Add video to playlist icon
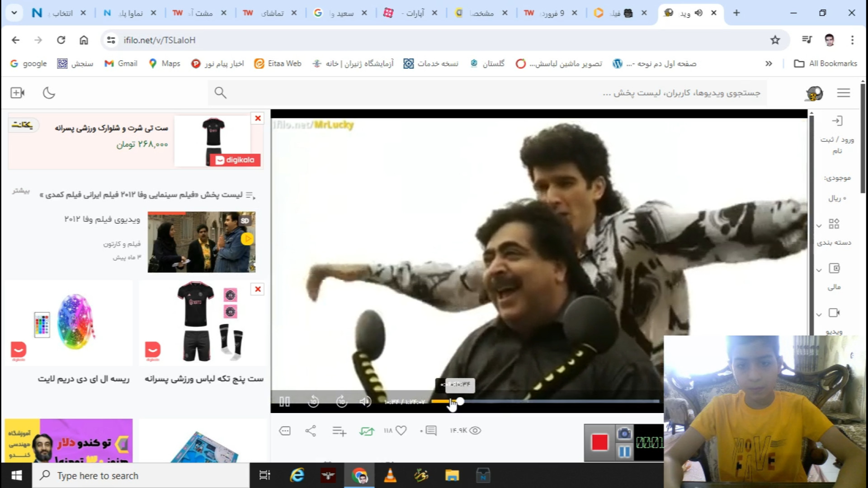Viewport: 868px width, 488px height. click(339, 431)
